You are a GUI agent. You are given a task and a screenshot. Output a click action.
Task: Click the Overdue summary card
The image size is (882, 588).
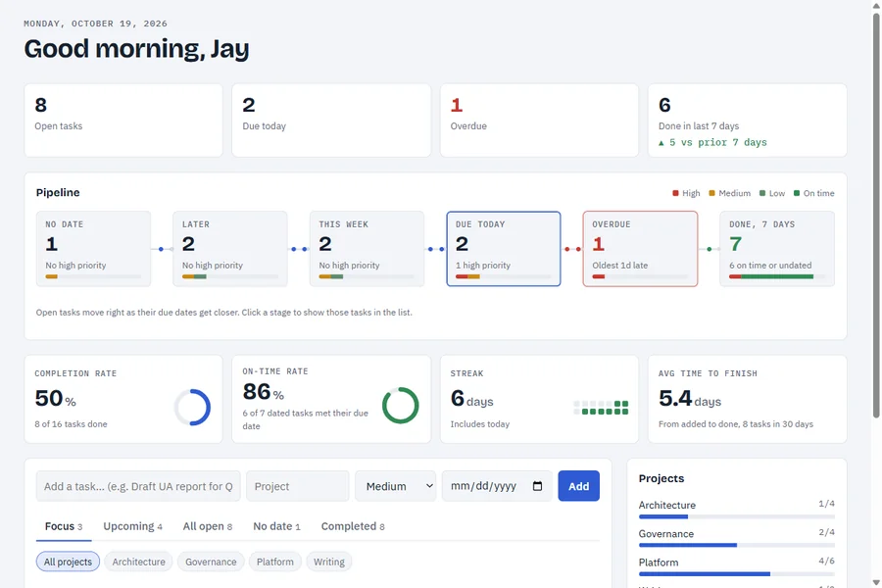(539, 121)
